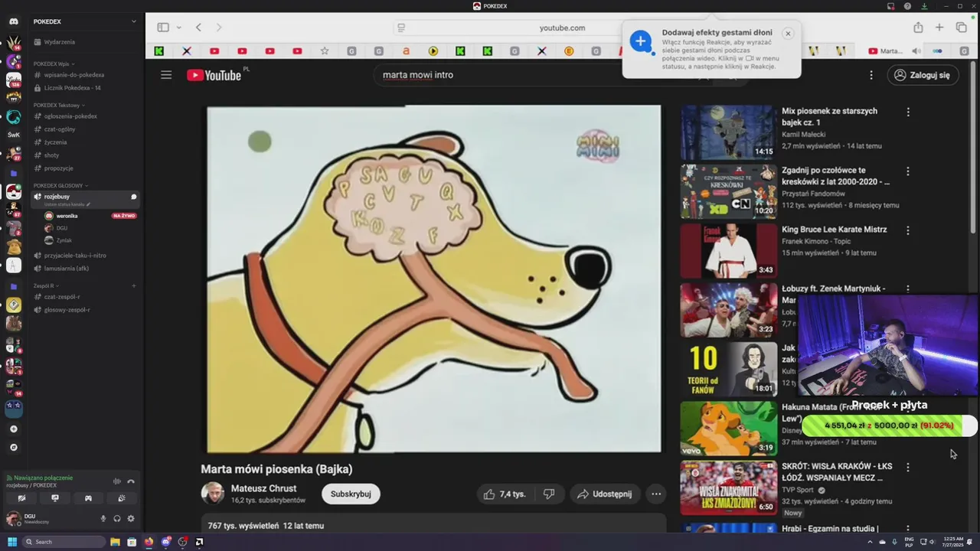Image resolution: width=980 pixels, height=551 pixels.
Task: Click the Udostępnij share button
Action: click(x=604, y=494)
